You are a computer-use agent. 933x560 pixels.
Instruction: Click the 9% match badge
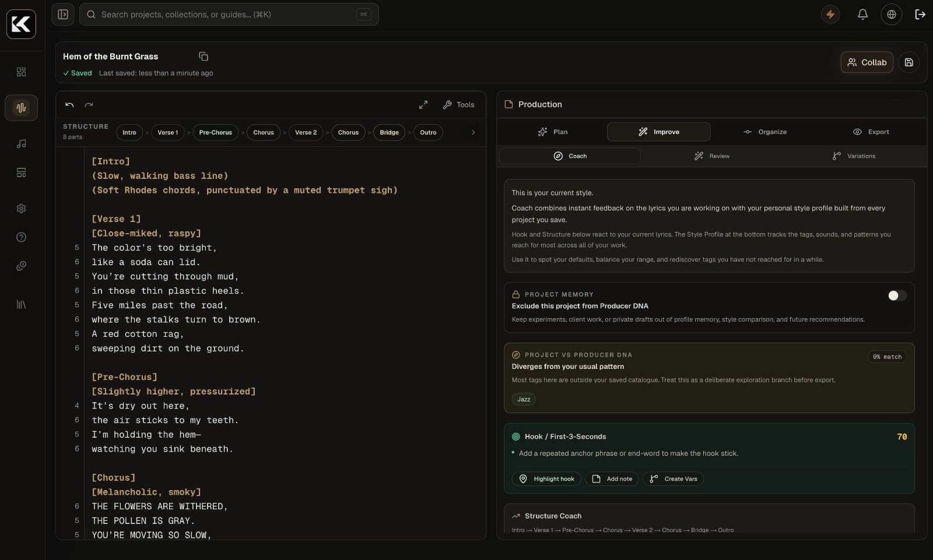click(x=887, y=357)
